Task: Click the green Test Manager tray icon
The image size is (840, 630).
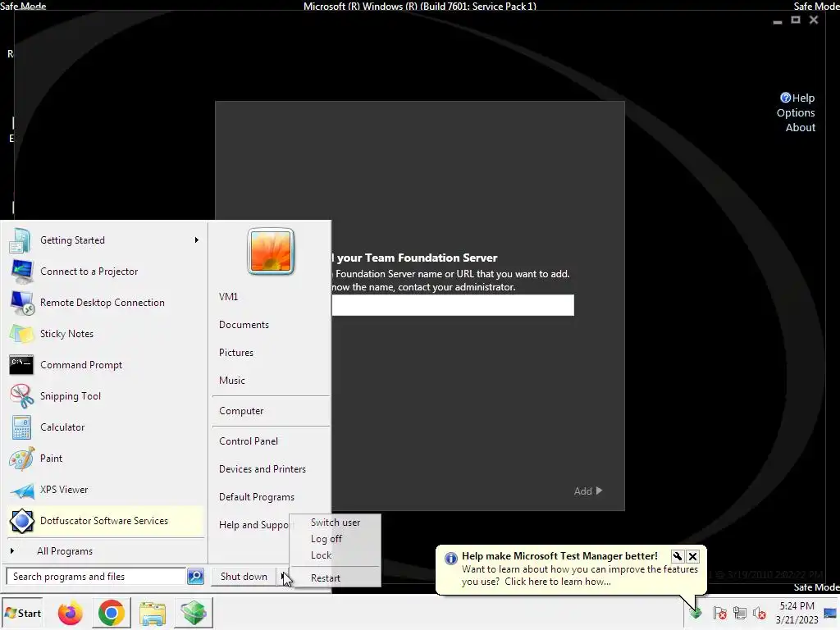Action: [696, 614]
